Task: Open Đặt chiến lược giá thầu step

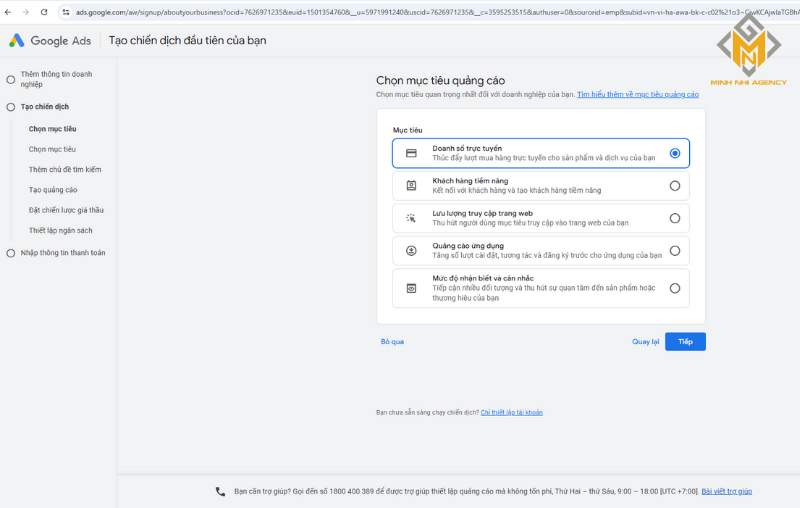Action: [66, 210]
